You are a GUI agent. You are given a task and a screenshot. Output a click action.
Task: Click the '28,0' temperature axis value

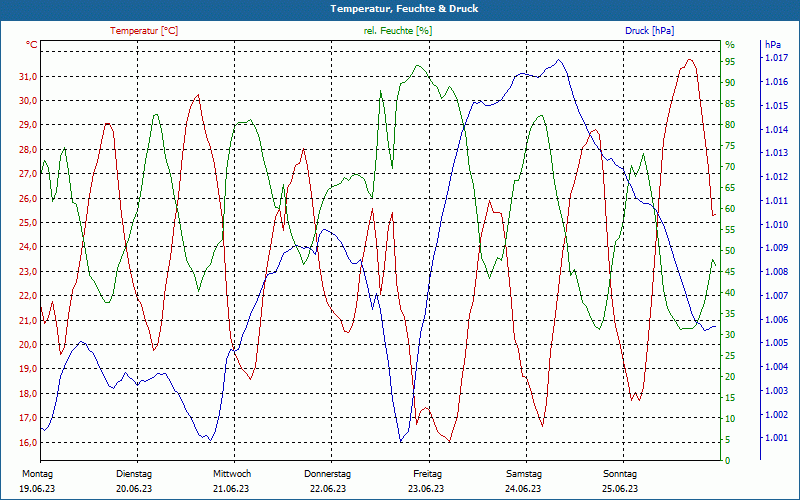(28, 149)
